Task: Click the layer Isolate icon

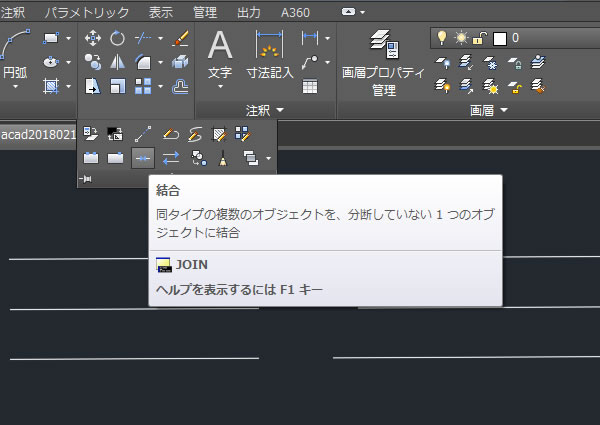Action: click(x=466, y=62)
